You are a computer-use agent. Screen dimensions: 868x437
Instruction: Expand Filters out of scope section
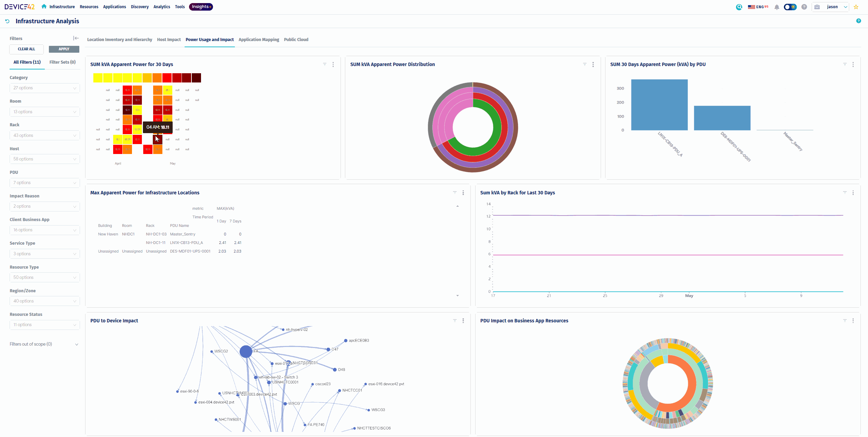coord(77,344)
